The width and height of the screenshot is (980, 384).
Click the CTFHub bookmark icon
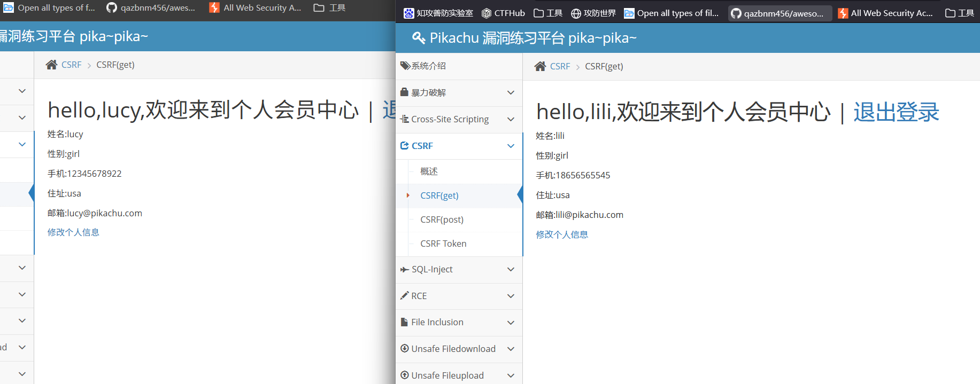(487, 13)
